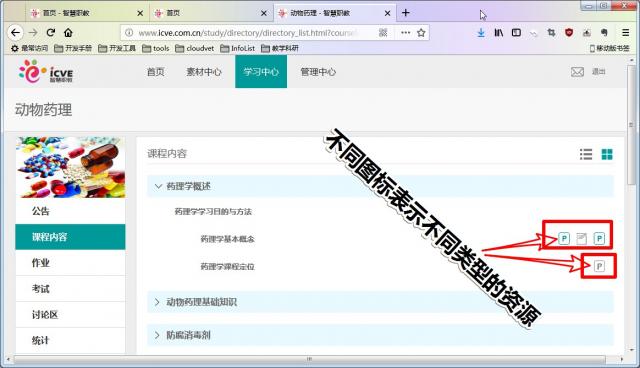Close the 动物药理 - 智慧职教 tab
Image resolution: width=640 pixels, height=368 pixels.
click(387, 13)
